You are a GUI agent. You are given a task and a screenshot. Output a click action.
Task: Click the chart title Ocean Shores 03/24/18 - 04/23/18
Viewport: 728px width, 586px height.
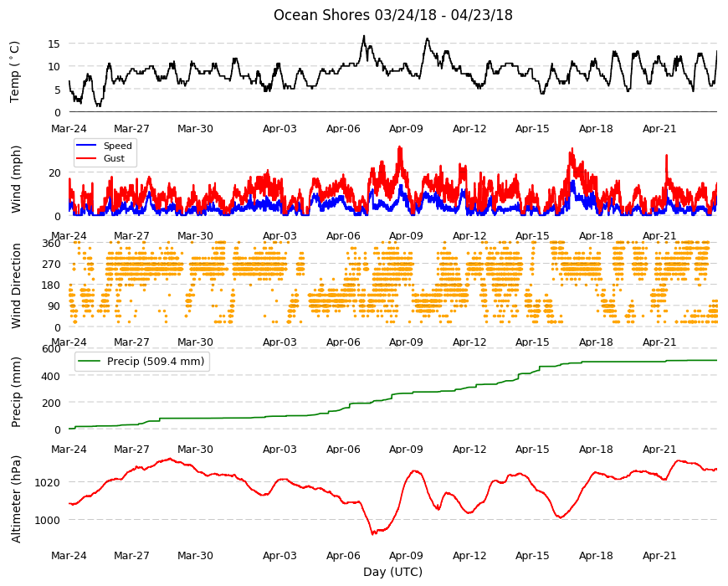pos(392,15)
